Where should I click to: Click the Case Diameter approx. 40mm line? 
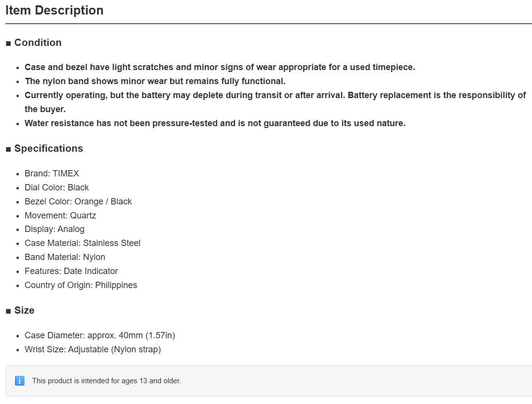tap(100, 335)
